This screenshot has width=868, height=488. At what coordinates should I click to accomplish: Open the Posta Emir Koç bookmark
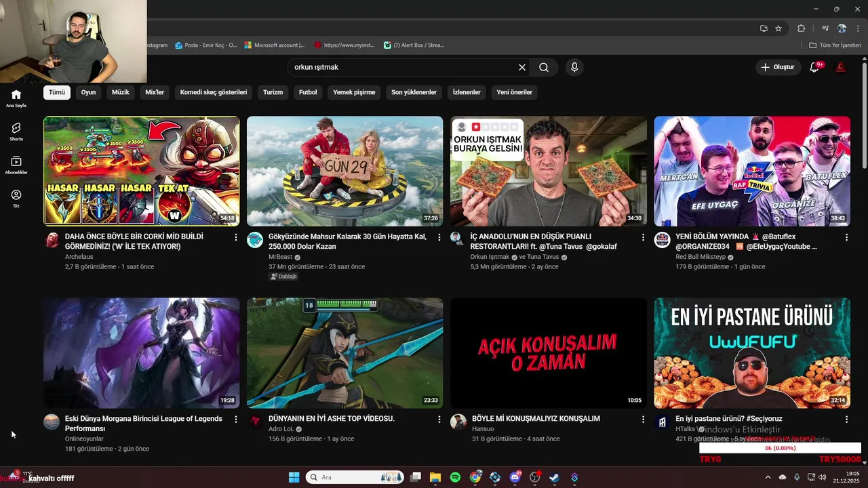click(x=206, y=45)
